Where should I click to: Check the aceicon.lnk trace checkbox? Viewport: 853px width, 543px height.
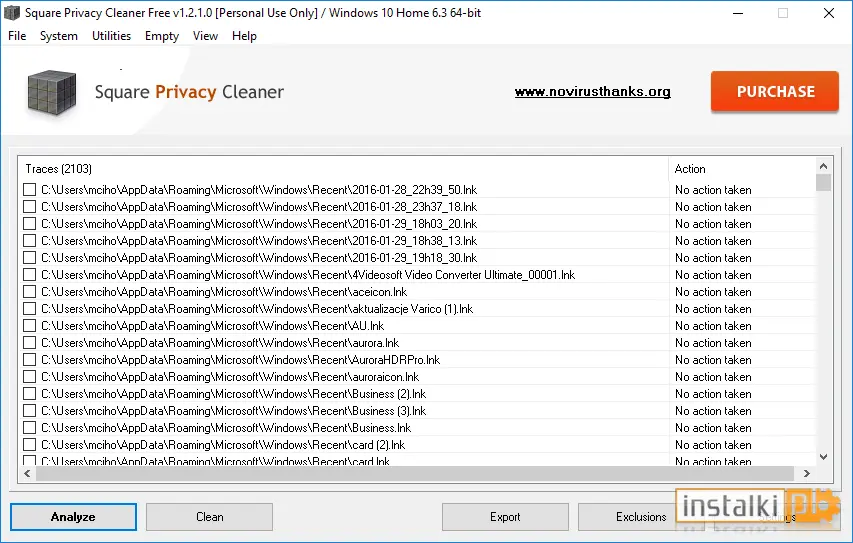(x=29, y=292)
